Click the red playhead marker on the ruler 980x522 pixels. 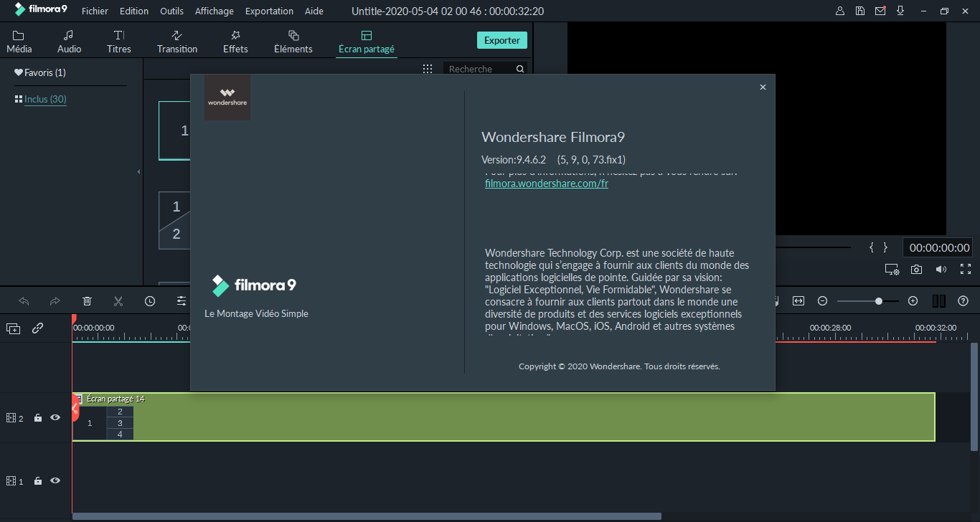coord(73,318)
